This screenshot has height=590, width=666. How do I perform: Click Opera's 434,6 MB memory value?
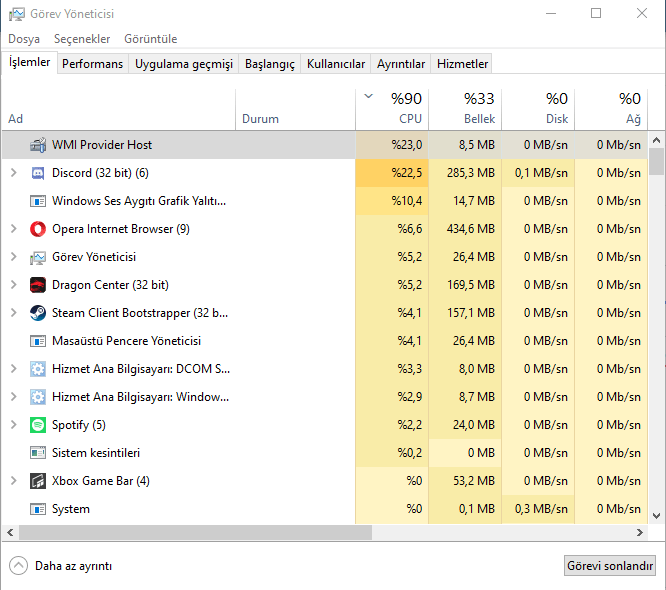[471, 229]
